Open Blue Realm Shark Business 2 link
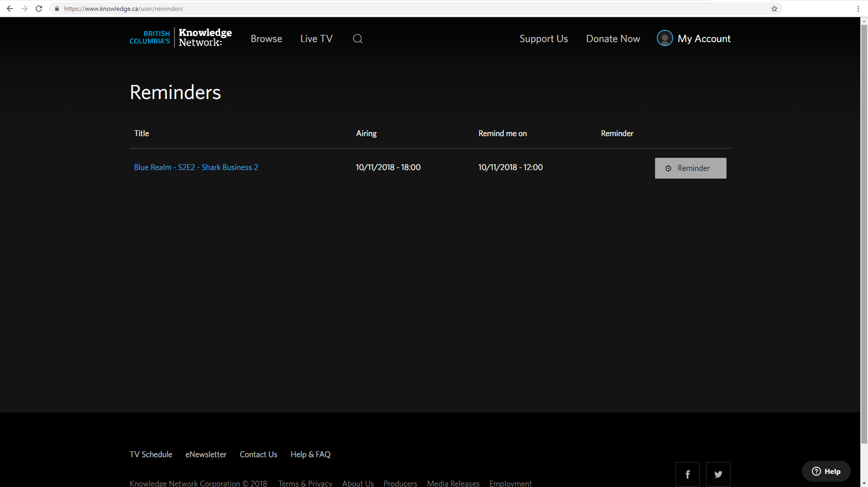868x487 pixels. point(196,167)
